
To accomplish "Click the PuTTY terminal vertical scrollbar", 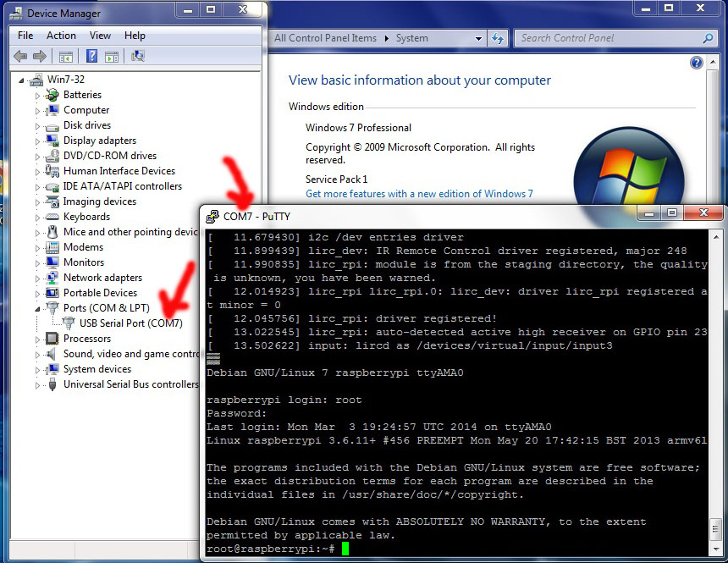I will (718, 381).
